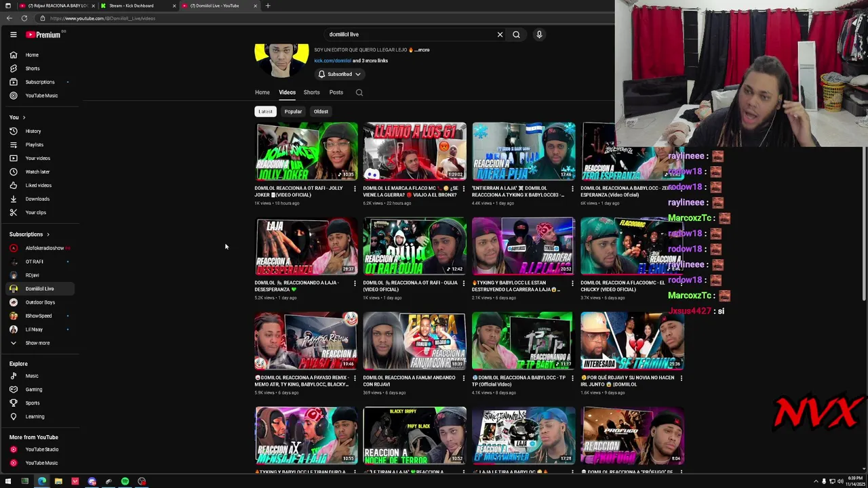Open Playlists in the sidebar
The width and height of the screenshot is (868, 488).
[x=34, y=144]
